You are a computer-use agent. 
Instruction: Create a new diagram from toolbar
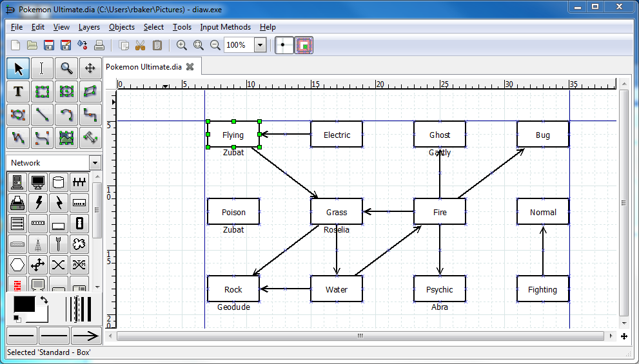pyautogui.click(x=15, y=45)
